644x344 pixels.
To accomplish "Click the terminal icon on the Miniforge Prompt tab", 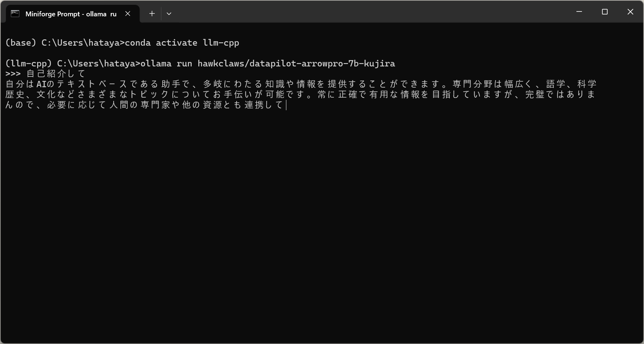I will [x=15, y=14].
